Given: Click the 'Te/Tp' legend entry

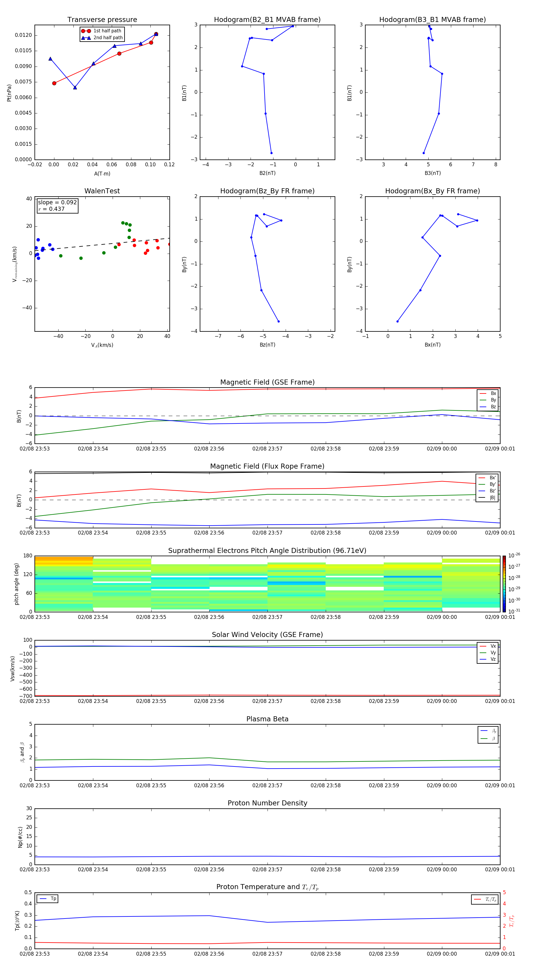Looking at the screenshot, I should click(485, 899).
